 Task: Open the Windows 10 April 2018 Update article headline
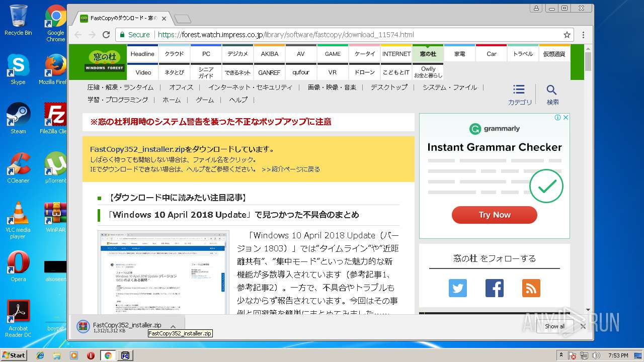pos(233,215)
